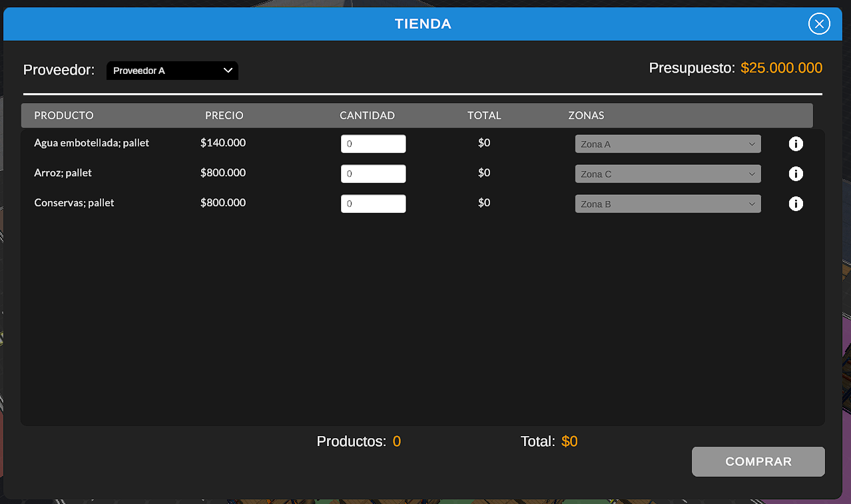Close the Tienda window
851x504 pixels.
(x=819, y=24)
